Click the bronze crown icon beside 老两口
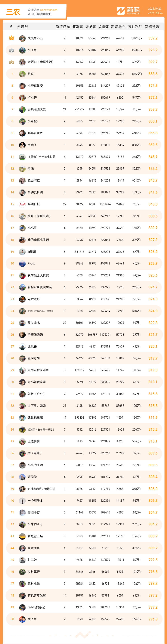Viewport: 167px width, 644px height. [11, 62]
